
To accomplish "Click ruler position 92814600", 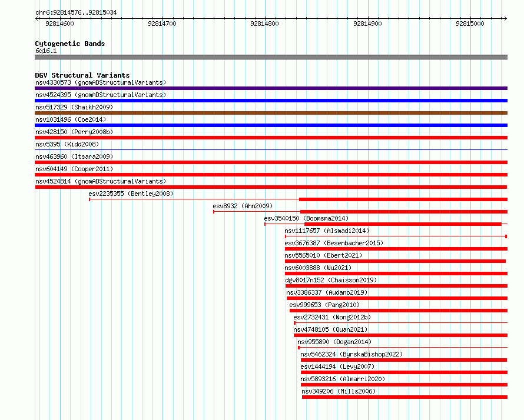I will [59, 24].
